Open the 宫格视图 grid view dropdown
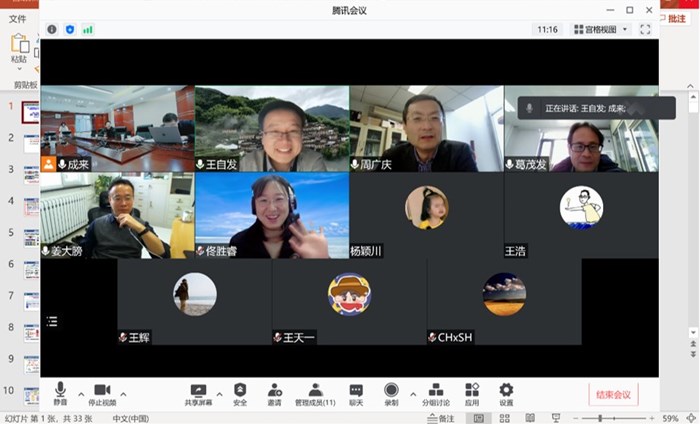 (601, 30)
